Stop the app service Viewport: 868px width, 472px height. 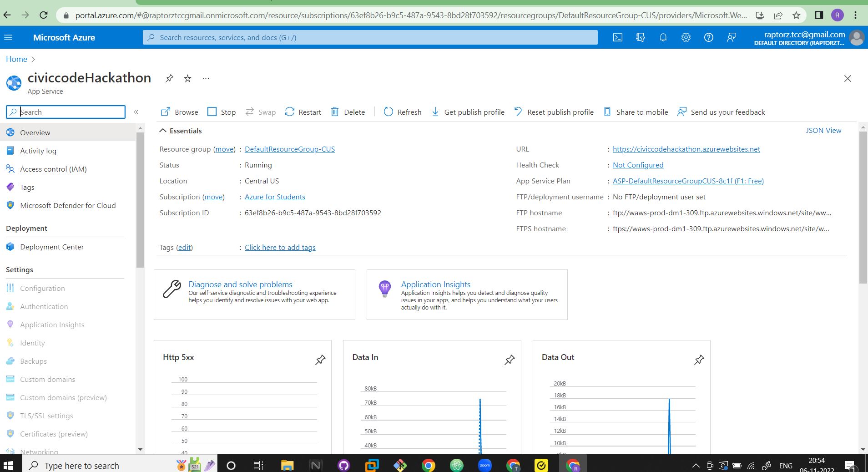click(x=222, y=112)
